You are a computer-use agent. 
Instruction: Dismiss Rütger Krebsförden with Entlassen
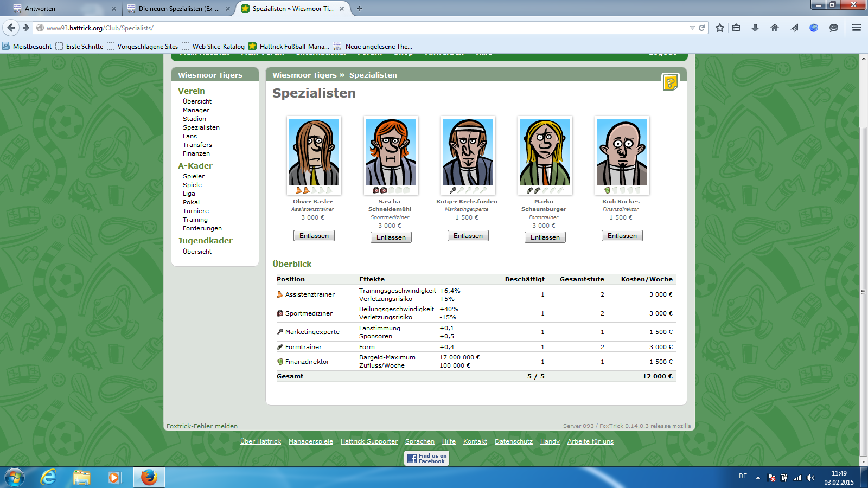click(x=468, y=236)
